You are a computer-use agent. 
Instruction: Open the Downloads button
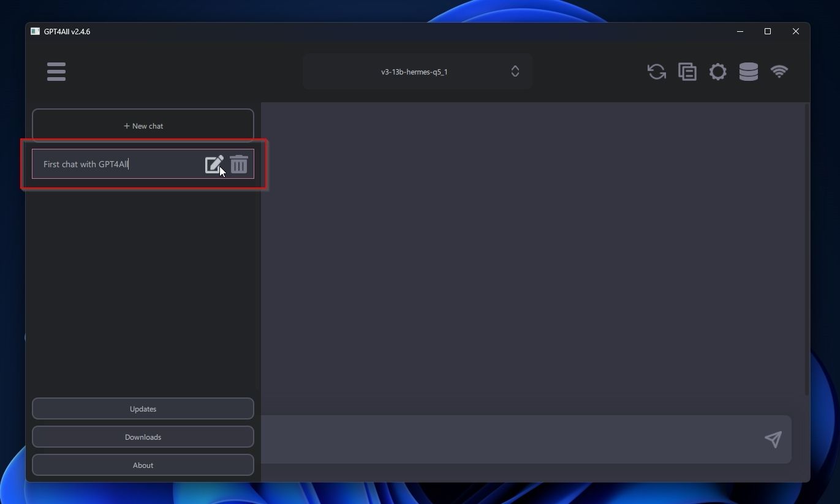143,437
